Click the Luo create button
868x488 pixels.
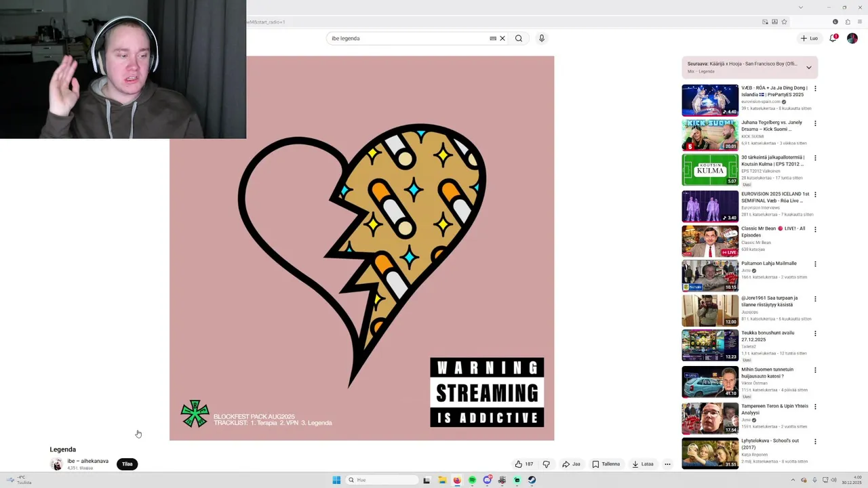tap(809, 38)
